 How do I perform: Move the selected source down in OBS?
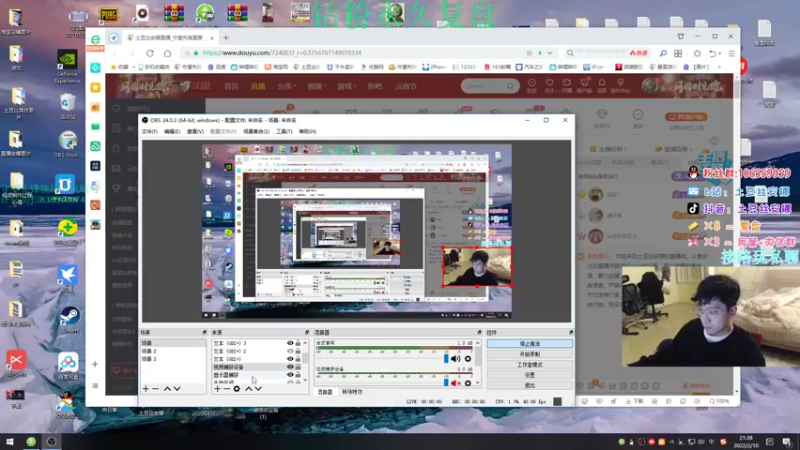259,389
